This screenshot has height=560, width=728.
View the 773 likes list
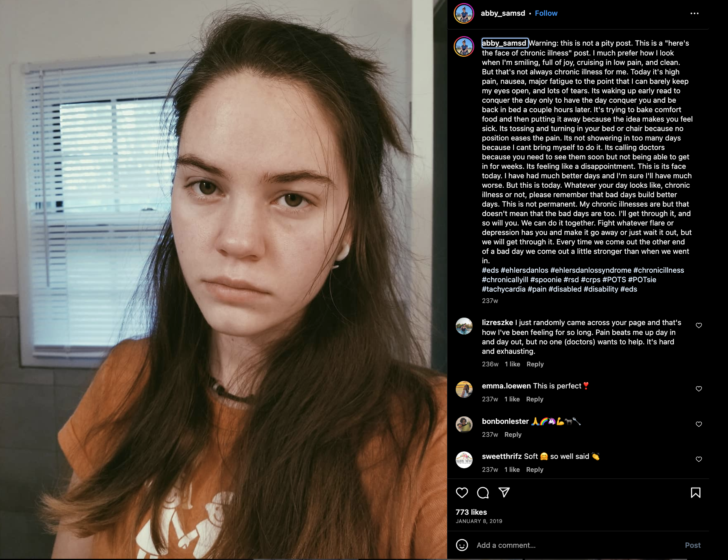471,512
